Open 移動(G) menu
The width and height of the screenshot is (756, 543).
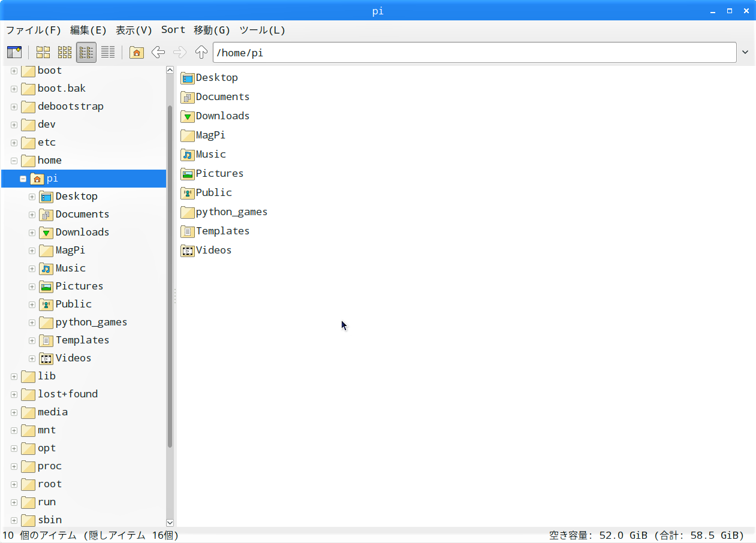(x=212, y=30)
